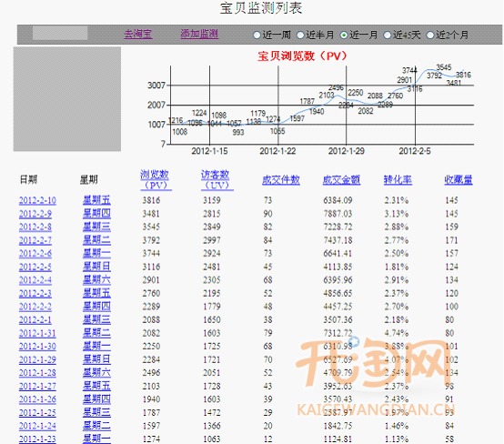This screenshot has height=444, width=504.
Task: Open the 2012-1-31 date link
Action: tap(37, 333)
